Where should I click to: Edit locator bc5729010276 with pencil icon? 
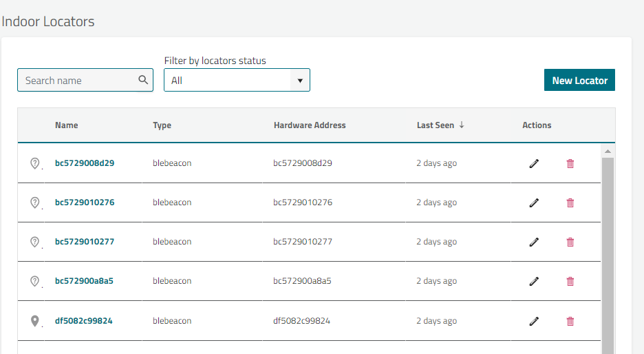(534, 202)
